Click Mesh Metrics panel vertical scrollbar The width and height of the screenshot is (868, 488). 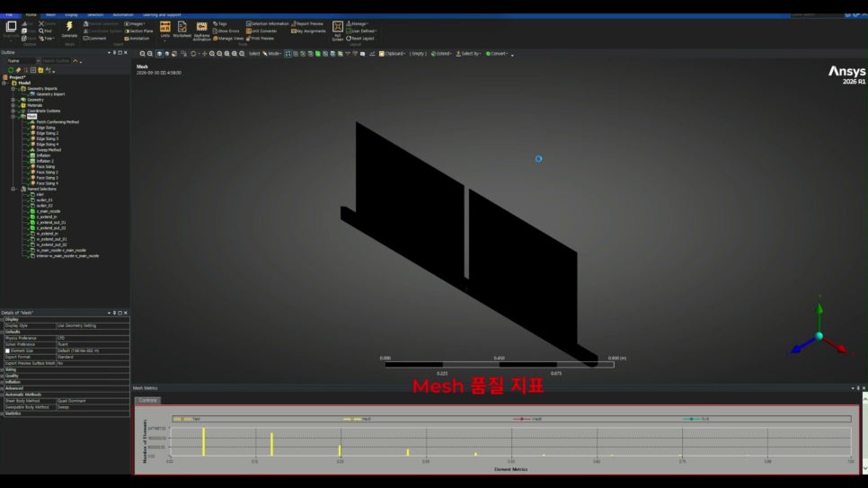[864, 432]
